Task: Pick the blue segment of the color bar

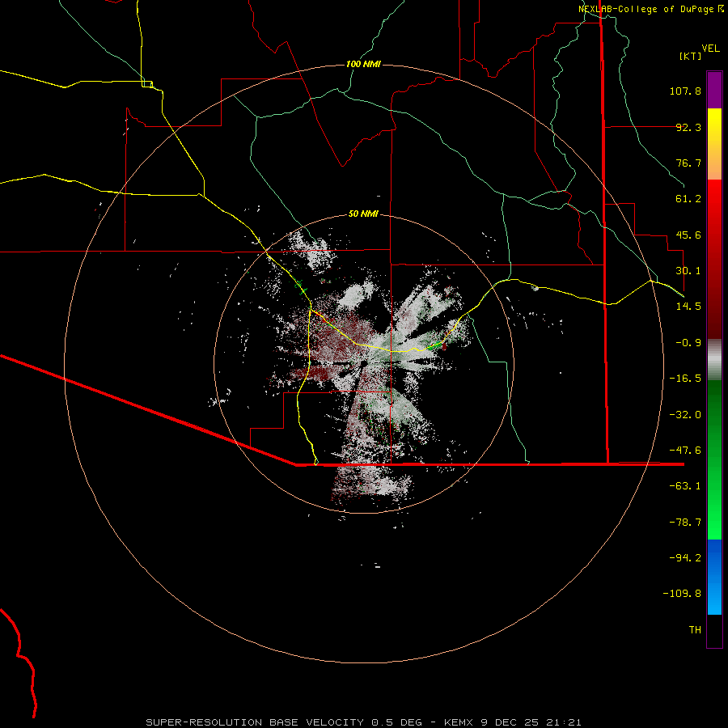Action: (x=714, y=577)
